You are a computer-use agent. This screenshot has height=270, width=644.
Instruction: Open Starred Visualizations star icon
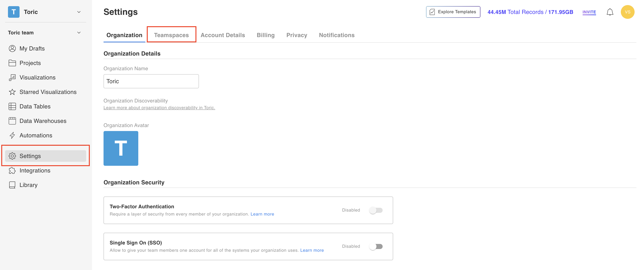tap(12, 92)
